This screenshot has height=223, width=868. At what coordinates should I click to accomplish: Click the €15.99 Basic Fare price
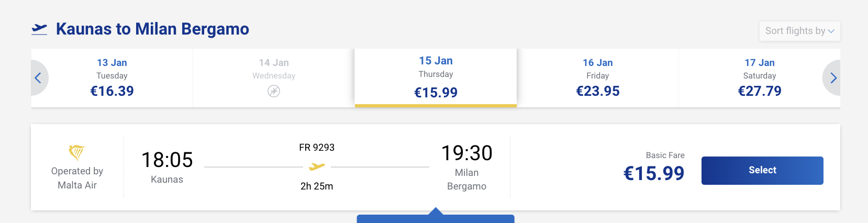(x=654, y=173)
